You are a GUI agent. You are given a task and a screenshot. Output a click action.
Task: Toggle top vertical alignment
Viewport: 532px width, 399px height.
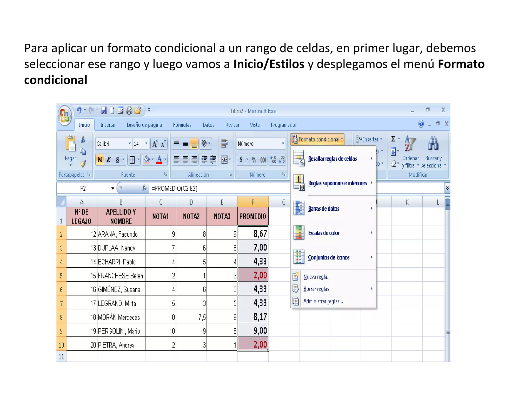(177, 144)
